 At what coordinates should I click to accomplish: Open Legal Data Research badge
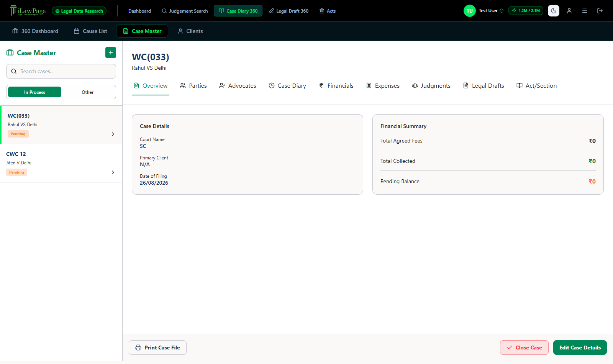[x=79, y=11]
